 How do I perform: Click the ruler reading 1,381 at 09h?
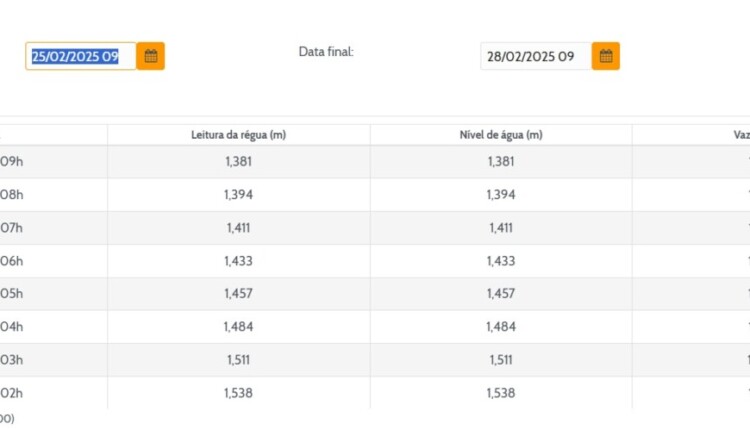coord(239,162)
